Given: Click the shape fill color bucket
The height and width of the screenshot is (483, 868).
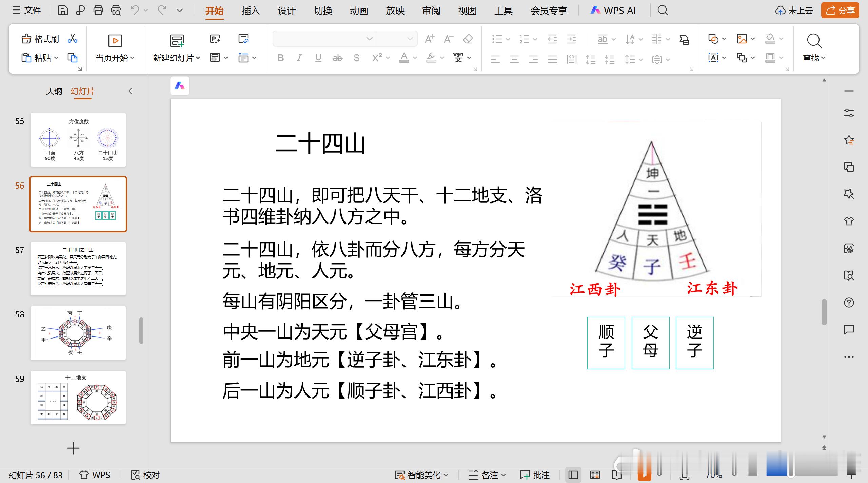Looking at the screenshot, I should (770, 39).
